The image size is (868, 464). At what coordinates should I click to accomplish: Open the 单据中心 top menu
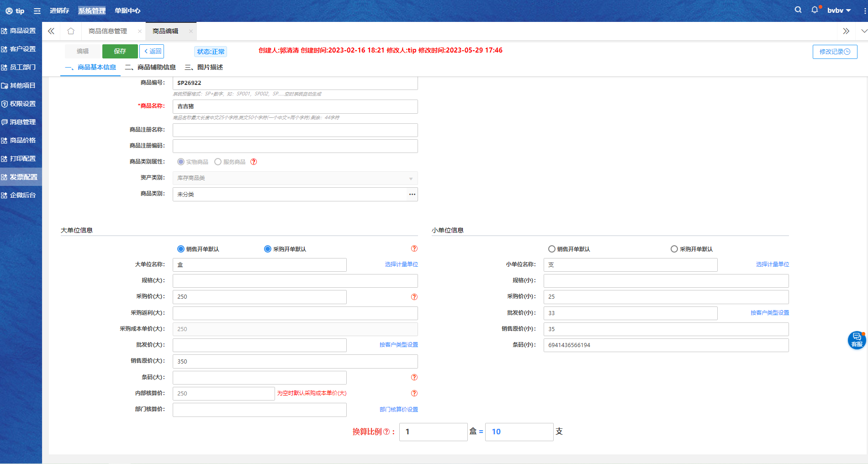click(127, 11)
